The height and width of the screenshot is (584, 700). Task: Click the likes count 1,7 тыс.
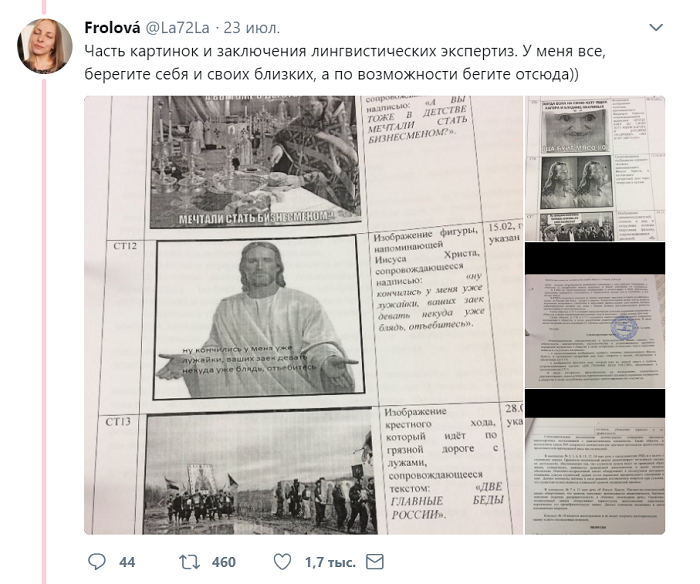[x=330, y=562]
